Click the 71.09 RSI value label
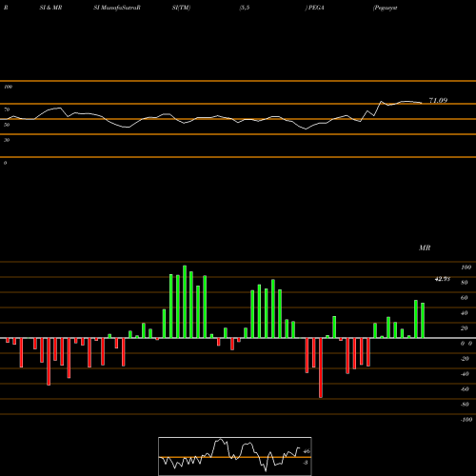Screen dimensions: 476x476 438,100
